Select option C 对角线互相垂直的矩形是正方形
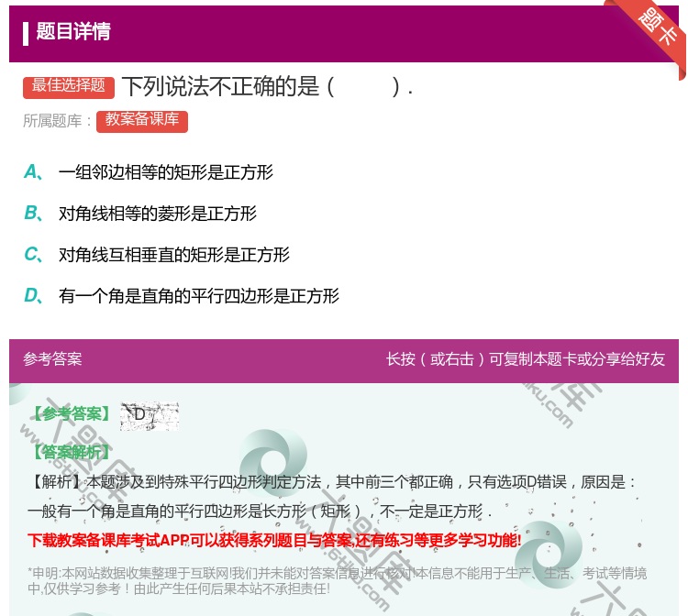This screenshot has height=616, width=688. [157, 254]
